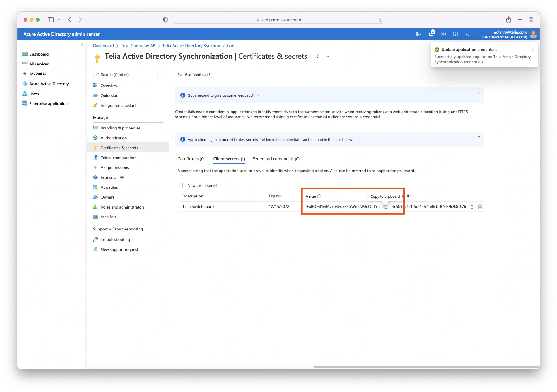Dismiss the application registration info banner
Image resolution: width=557 pixels, height=392 pixels.
[x=479, y=137]
